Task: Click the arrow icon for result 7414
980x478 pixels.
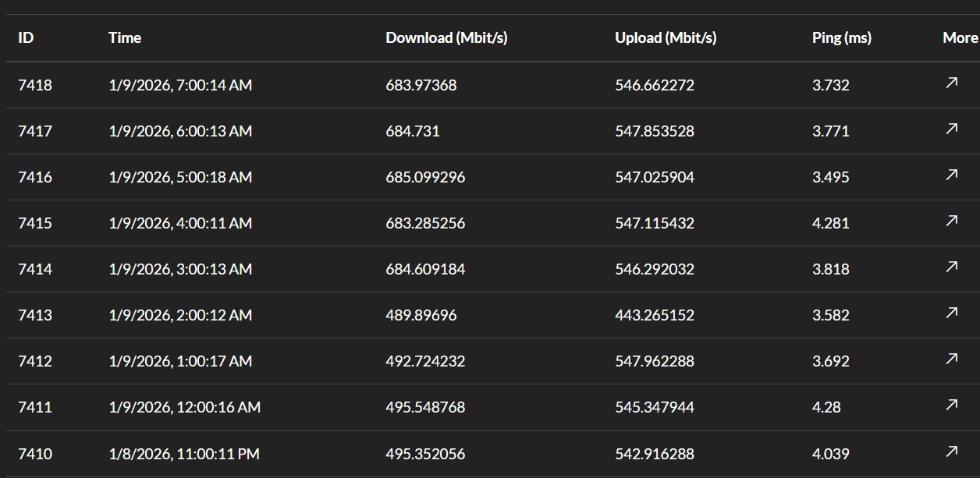Action: (x=951, y=267)
